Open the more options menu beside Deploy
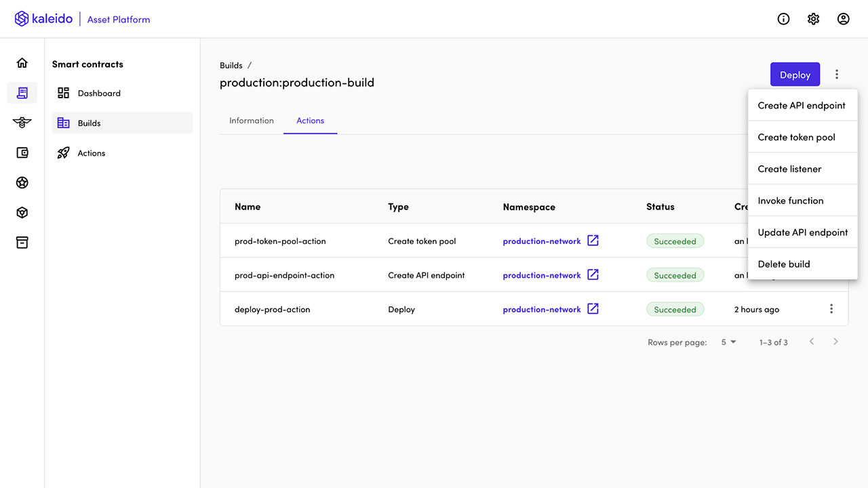 pyautogui.click(x=837, y=75)
